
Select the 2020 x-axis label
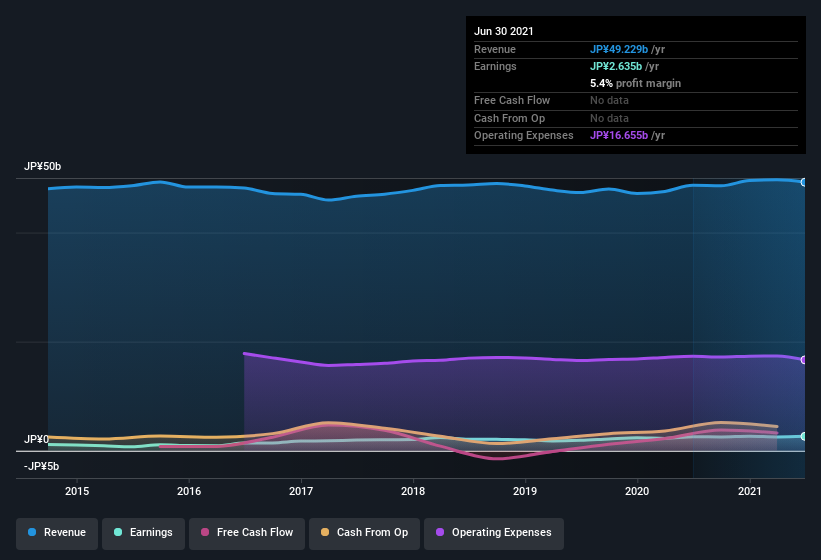[x=637, y=491]
